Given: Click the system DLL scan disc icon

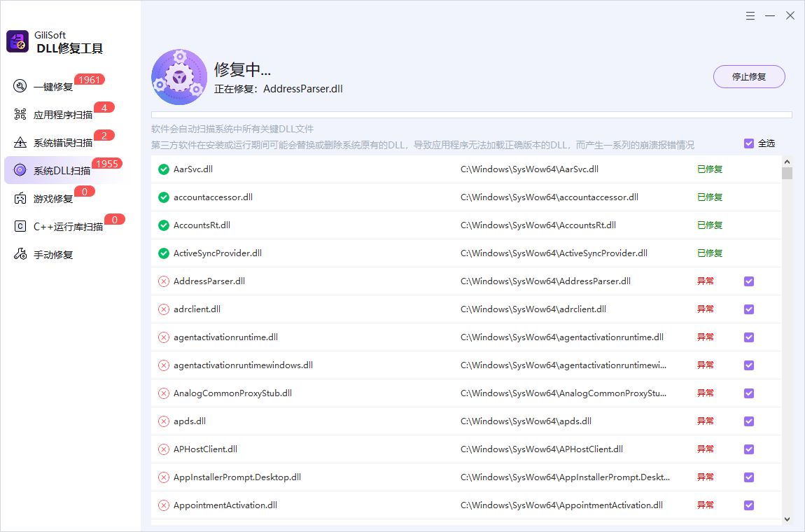Looking at the screenshot, I should tap(20, 170).
